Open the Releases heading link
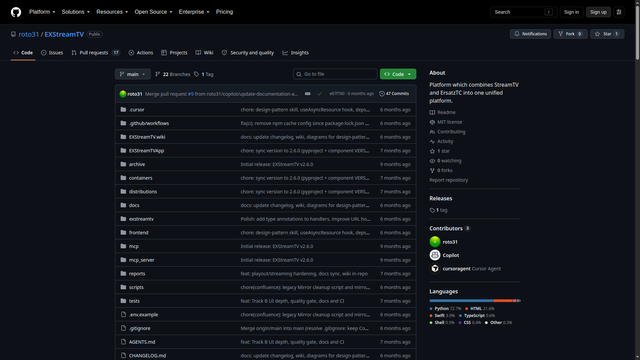This screenshot has height=360, width=640. point(440,198)
